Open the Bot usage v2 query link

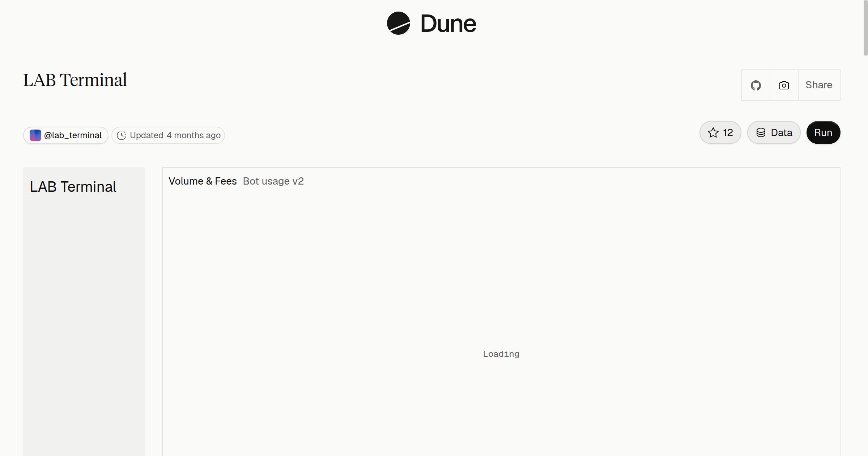click(x=273, y=181)
